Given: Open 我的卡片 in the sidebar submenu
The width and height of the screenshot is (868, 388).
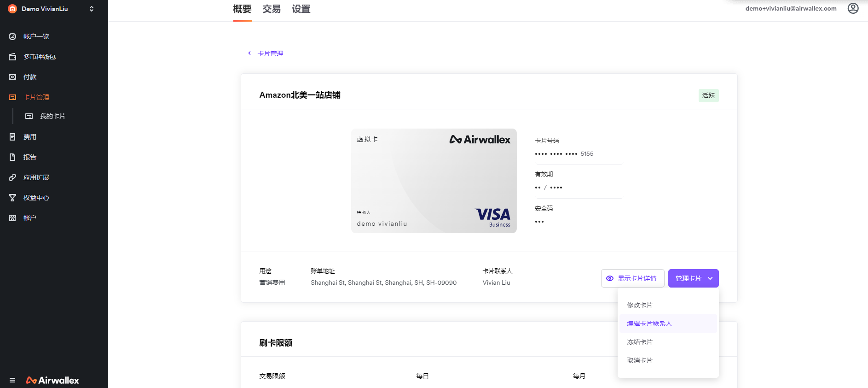Looking at the screenshot, I should click(x=52, y=117).
